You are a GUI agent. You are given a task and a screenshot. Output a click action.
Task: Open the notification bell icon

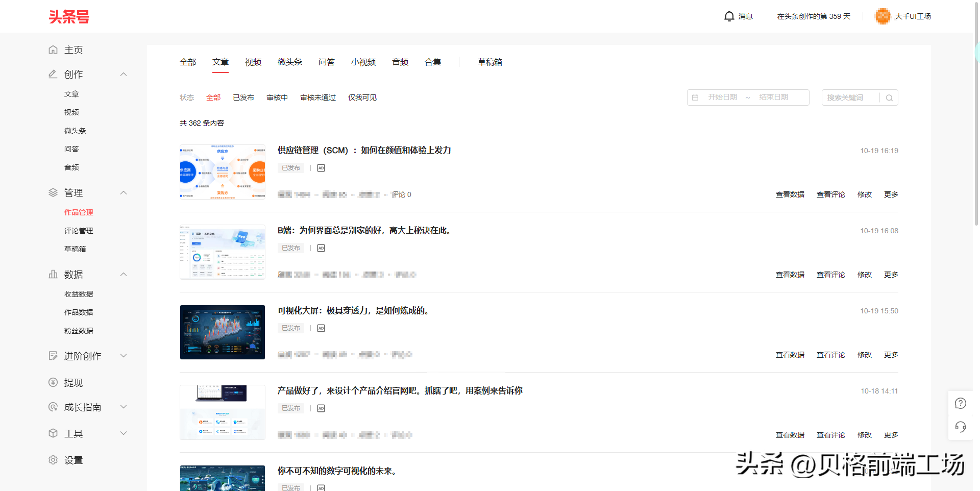pyautogui.click(x=729, y=16)
